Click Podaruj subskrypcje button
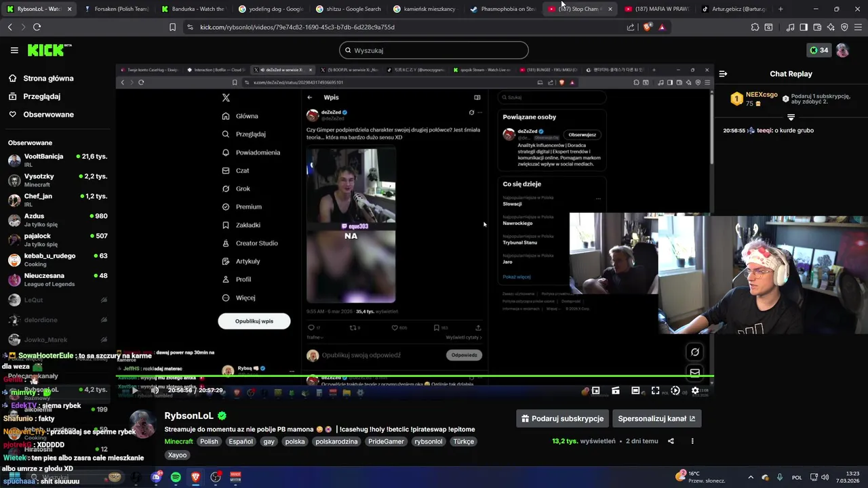Image resolution: width=868 pixels, height=488 pixels. tap(562, 419)
